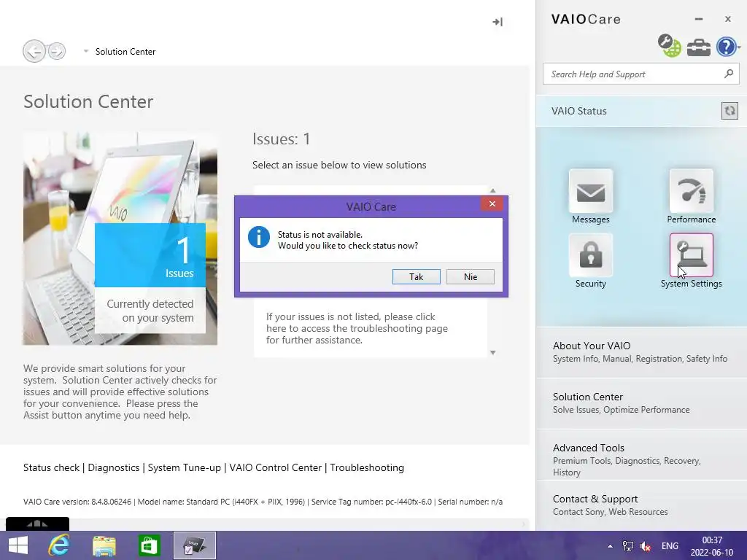Click the Troubleshooting link
This screenshot has width=747, height=560.
tap(367, 467)
